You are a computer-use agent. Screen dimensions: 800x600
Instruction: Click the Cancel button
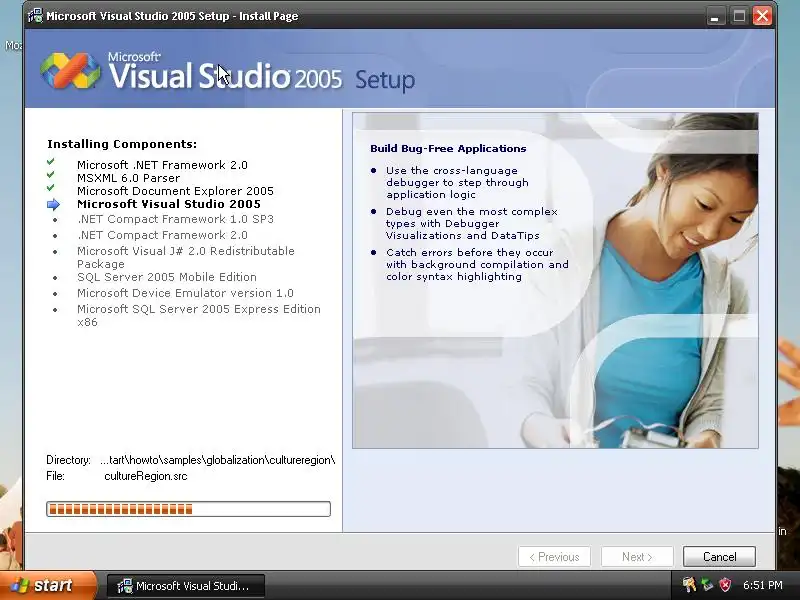[719, 557]
